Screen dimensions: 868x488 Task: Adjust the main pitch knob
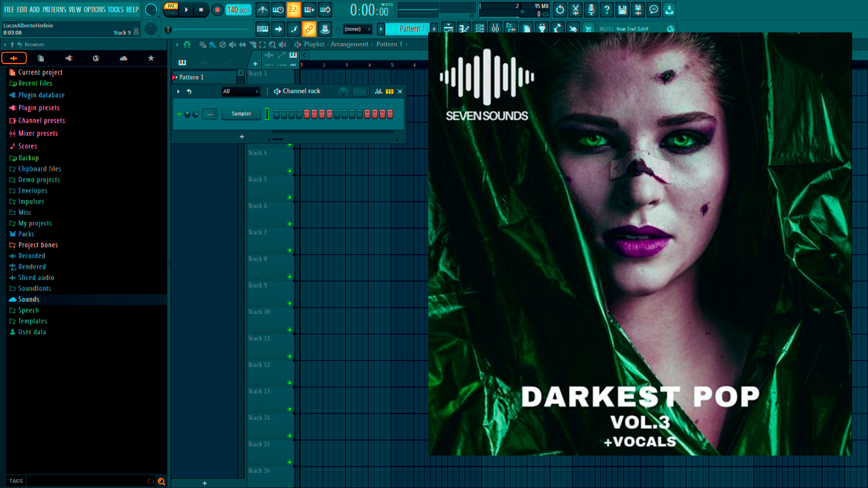[151, 29]
